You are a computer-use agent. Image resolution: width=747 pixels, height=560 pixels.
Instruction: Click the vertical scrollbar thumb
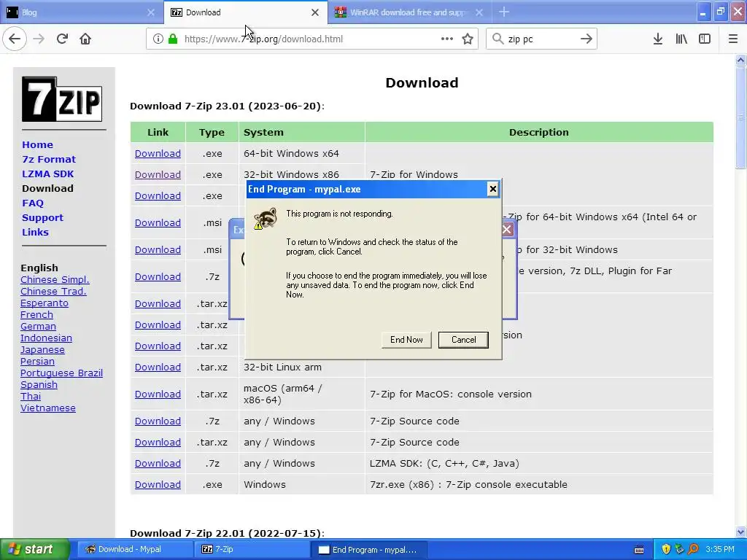741,117
